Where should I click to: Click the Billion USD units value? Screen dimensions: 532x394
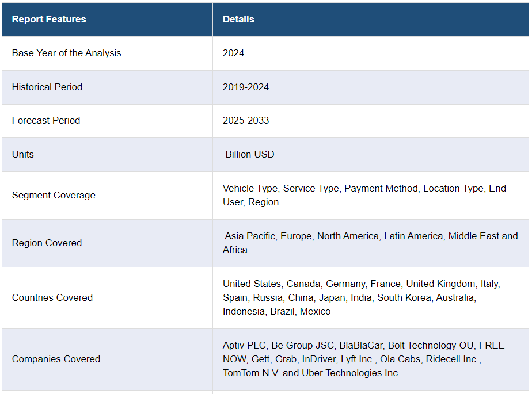250,154
